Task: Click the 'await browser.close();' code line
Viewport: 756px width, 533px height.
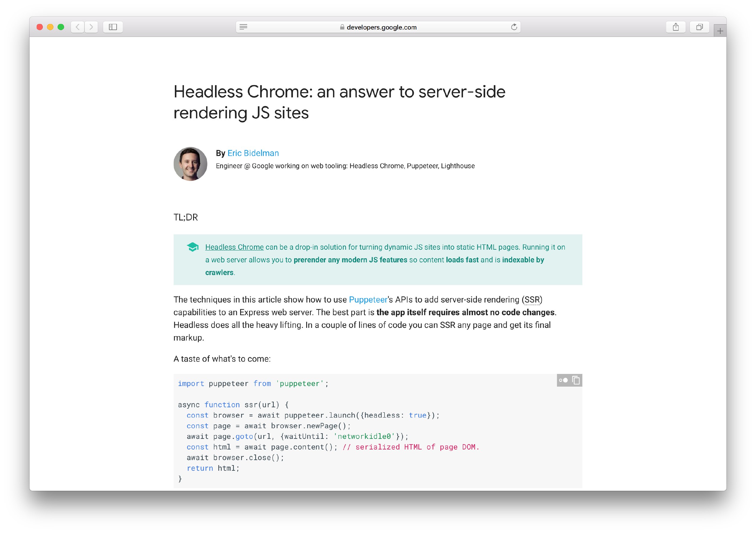Action: (x=235, y=457)
